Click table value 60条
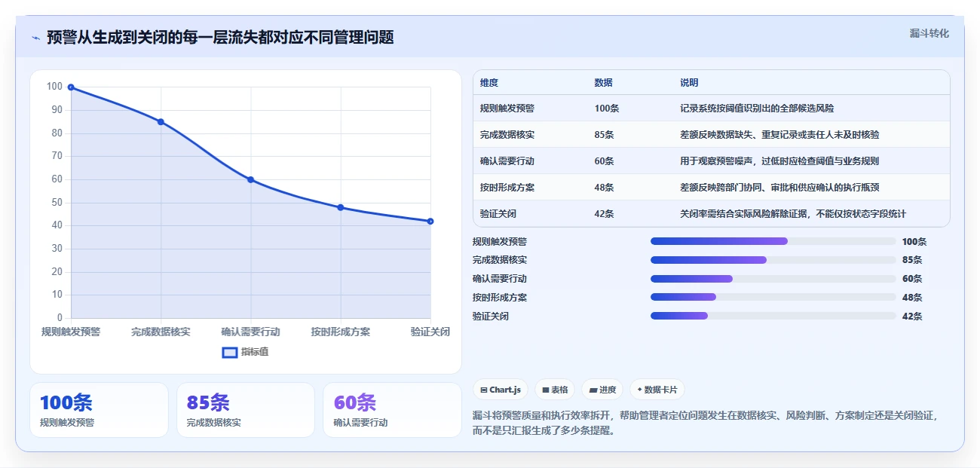Image resolution: width=980 pixels, height=468 pixels. click(604, 161)
